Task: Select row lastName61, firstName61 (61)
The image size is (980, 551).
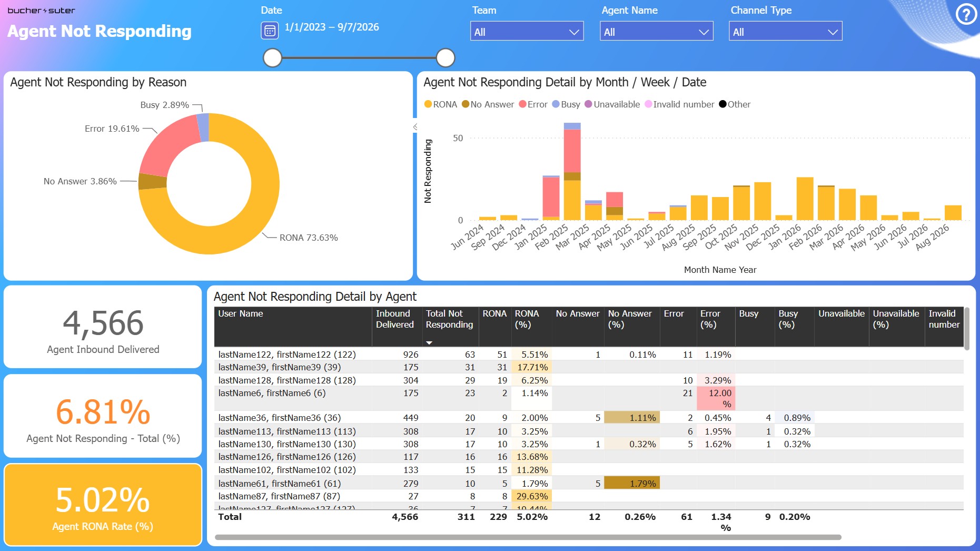Action: [x=589, y=484]
